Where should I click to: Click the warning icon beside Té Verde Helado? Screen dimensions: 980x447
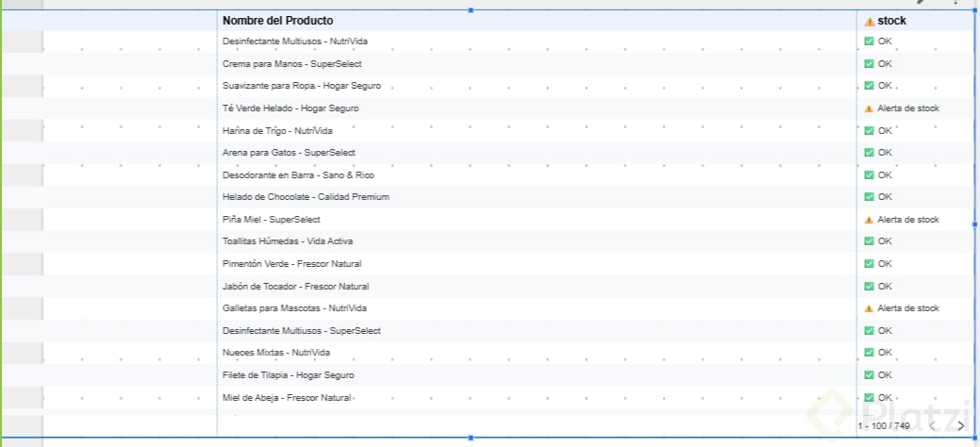pyautogui.click(x=869, y=108)
